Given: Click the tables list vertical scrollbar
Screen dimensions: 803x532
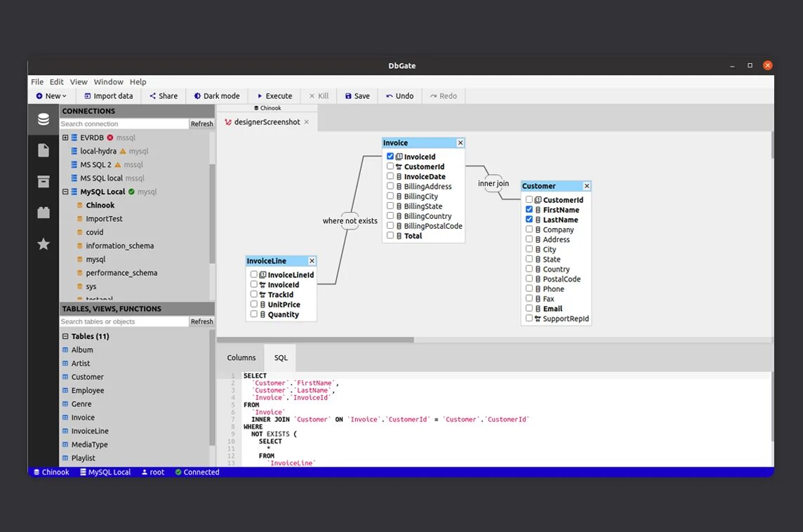Looking at the screenshot, I should coord(212,387).
